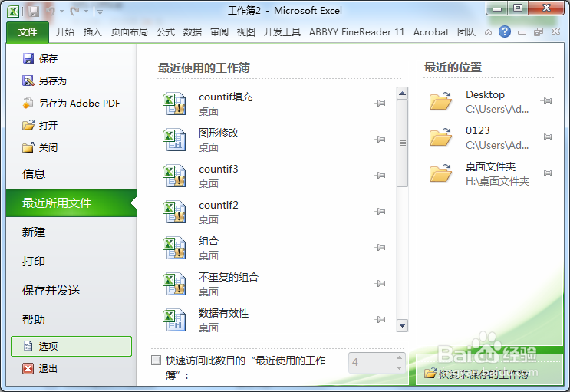Open Excel 选项 settings
Viewport: 570px width, 392px height.
pyautogui.click(x=71, y=346)
